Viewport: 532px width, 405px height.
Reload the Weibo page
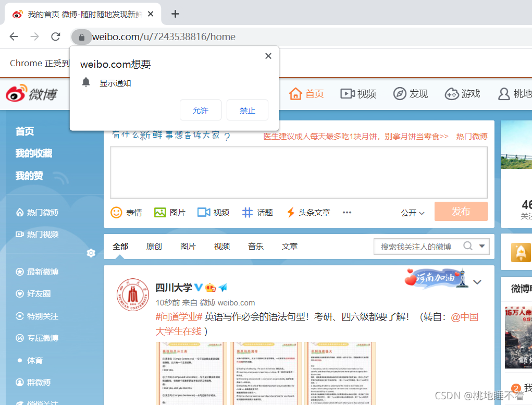point(56,36)
